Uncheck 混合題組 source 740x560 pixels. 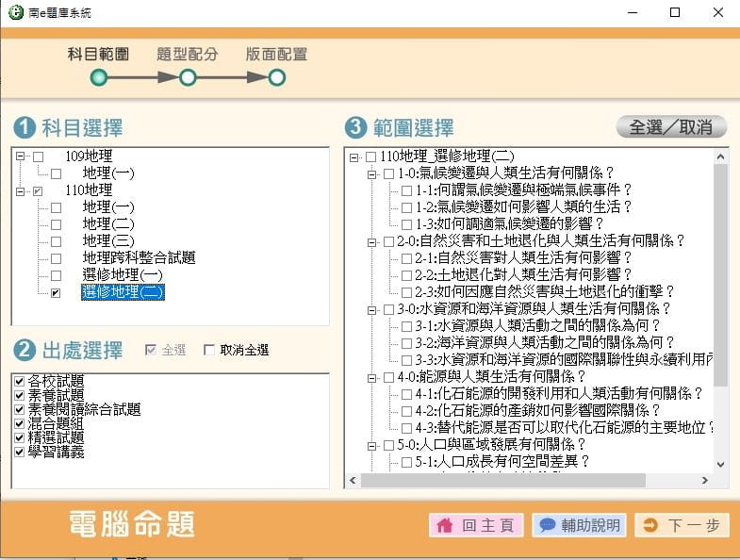(x=20, y=423)
